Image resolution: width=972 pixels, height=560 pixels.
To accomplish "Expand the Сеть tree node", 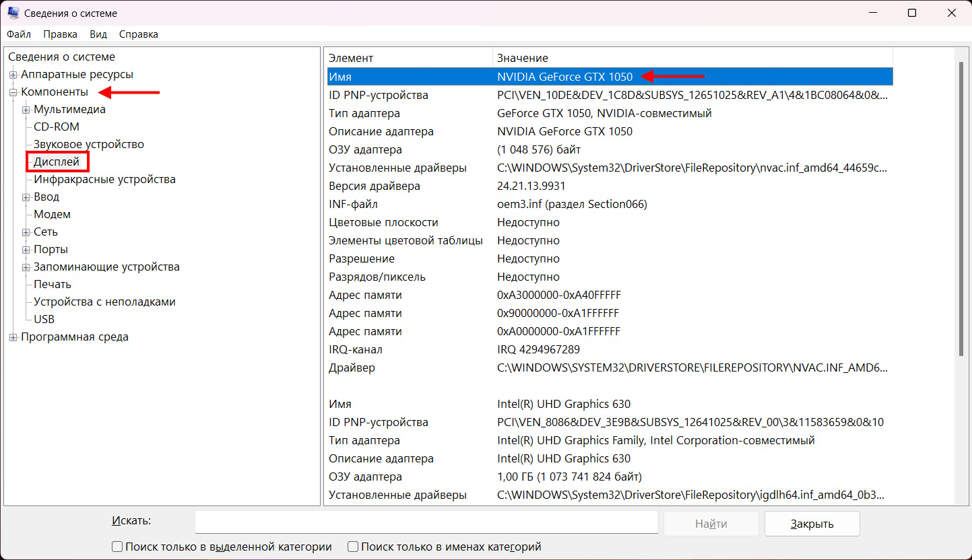I will [26, 232].
